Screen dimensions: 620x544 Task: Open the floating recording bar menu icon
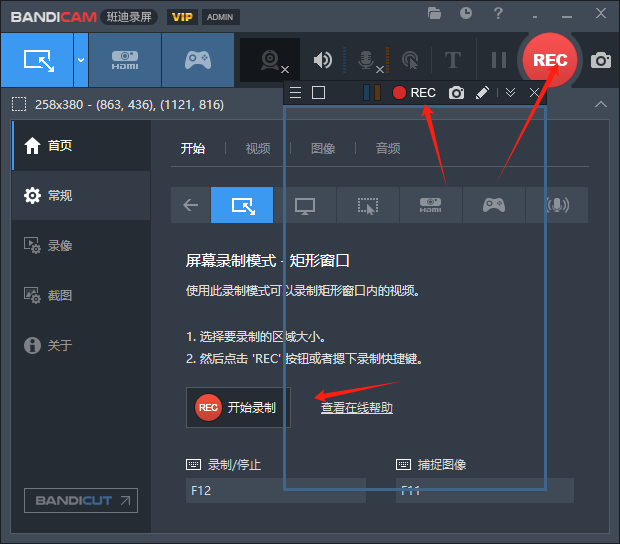pyautogui.click(x=295, y=93)
